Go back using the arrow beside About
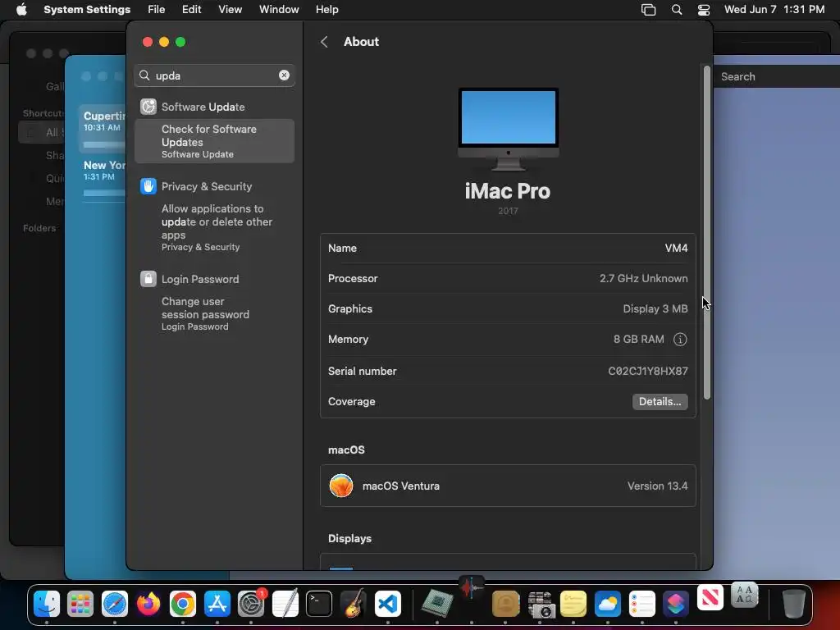This screenshot has height=630, width=840. click(324, 42)
